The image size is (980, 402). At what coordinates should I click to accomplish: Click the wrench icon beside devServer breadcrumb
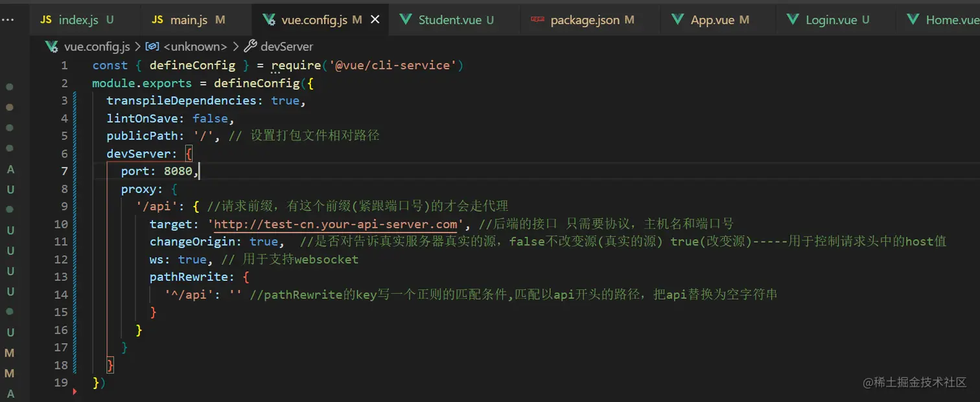pos(250,47)
